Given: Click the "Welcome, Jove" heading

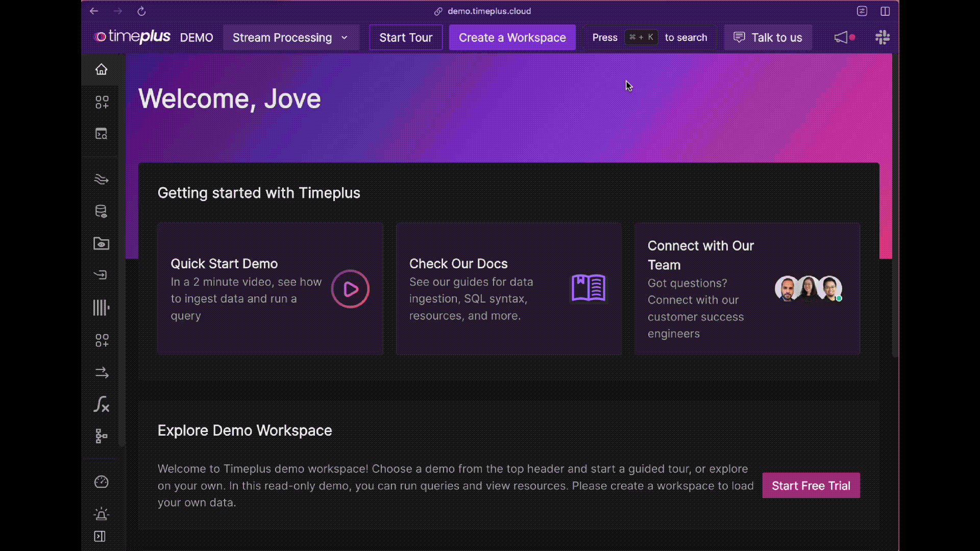Looking at the screenshot, I should (230, 98).
